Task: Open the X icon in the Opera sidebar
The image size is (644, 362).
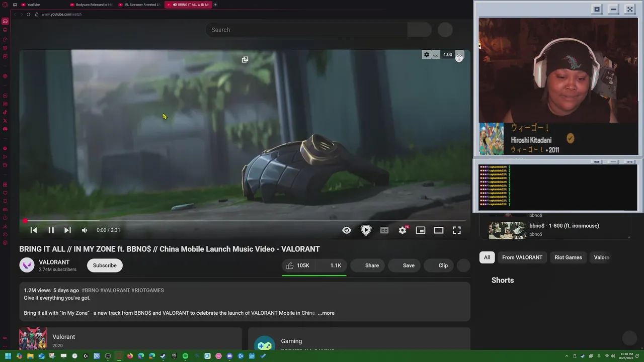Action: coord(5,121)
